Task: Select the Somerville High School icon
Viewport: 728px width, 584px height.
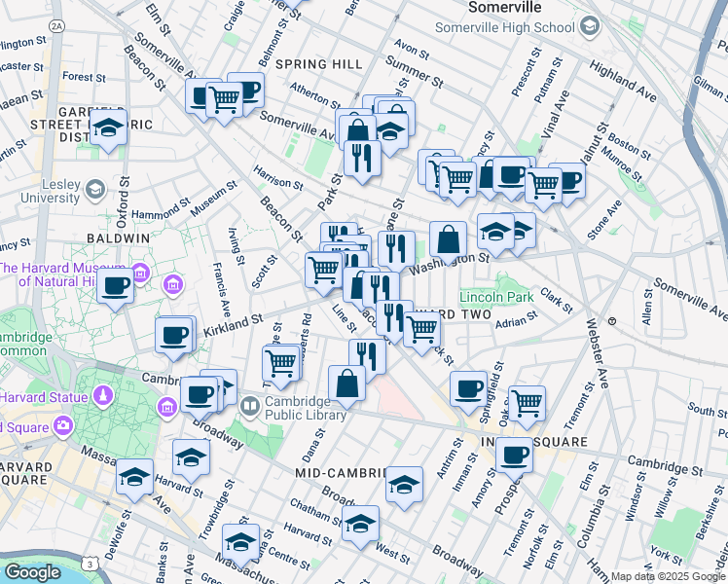Action: click(590, 27)
